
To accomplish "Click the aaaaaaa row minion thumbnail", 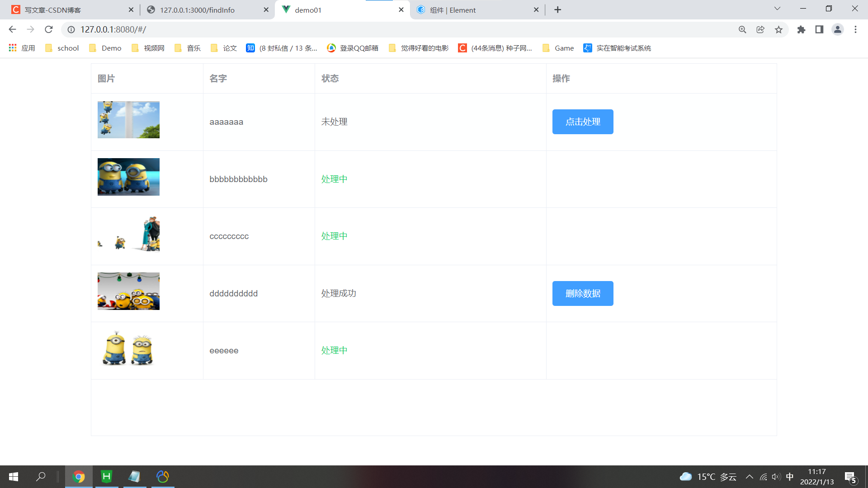I will (128, 120).
